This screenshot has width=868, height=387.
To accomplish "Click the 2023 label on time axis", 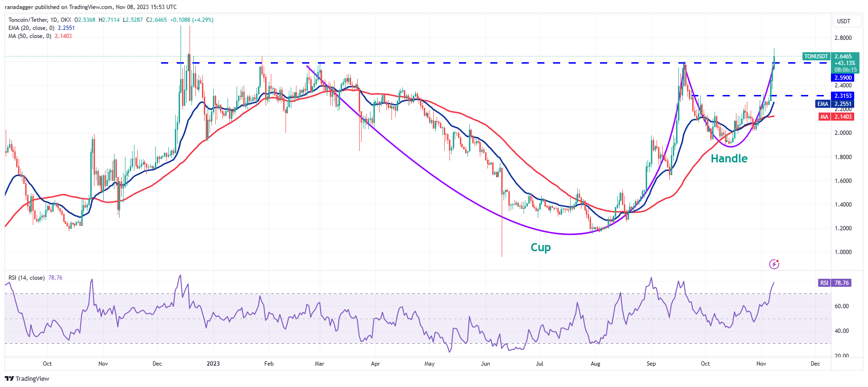I will tap(213, 364).
